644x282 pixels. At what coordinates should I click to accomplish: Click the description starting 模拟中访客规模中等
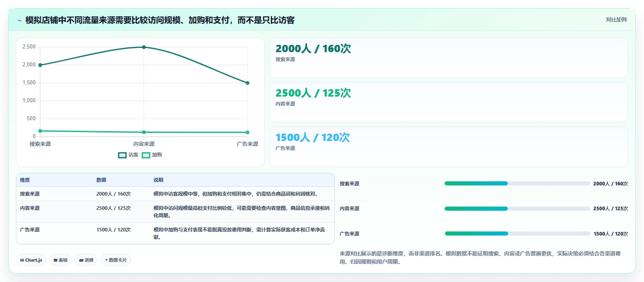235,194
